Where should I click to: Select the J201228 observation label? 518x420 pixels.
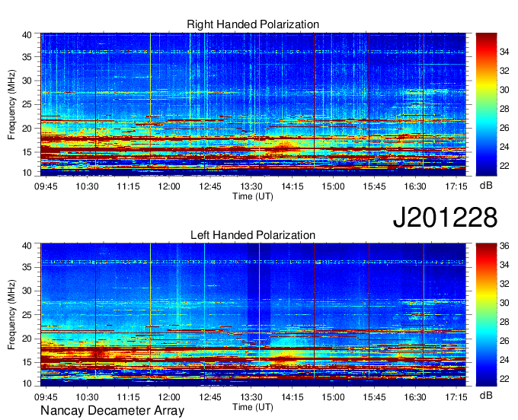pos(445,217)
